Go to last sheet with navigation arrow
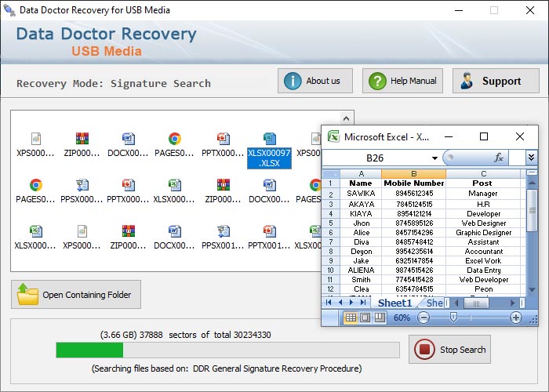Image resolution: width=549 pixels, height=392 pixels. coord(363,303)
